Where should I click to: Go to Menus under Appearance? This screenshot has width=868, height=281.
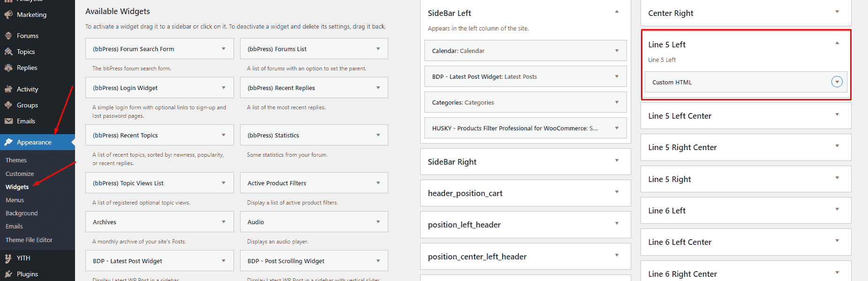(x=15, y=200)
